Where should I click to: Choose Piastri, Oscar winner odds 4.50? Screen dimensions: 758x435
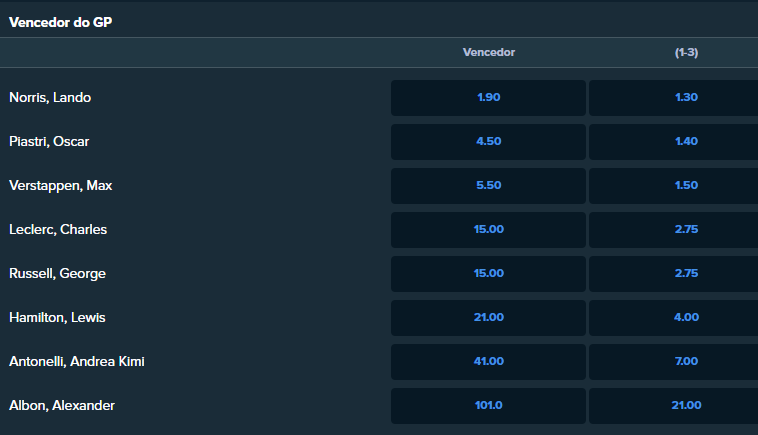pos(488,142)
